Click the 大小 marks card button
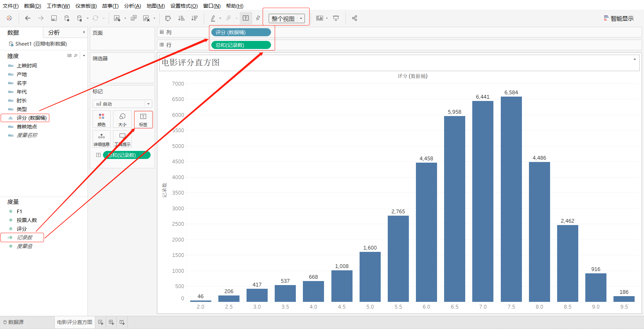The width and height of the screenshot is (644, 329). (x=122, y=119)
